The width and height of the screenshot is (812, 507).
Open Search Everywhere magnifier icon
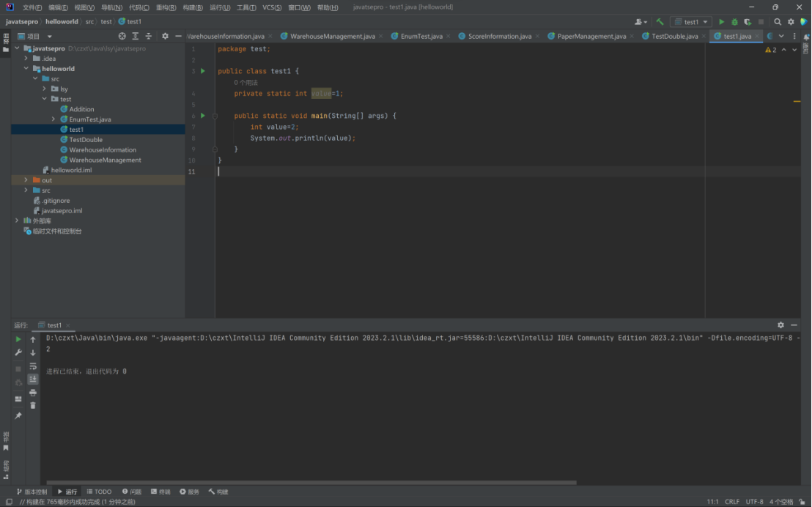point(778,22)
